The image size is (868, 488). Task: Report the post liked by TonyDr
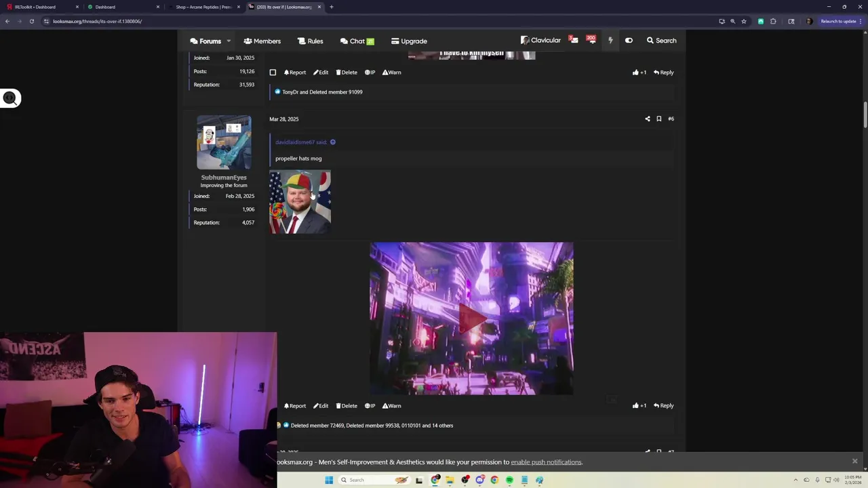[295, 73]
